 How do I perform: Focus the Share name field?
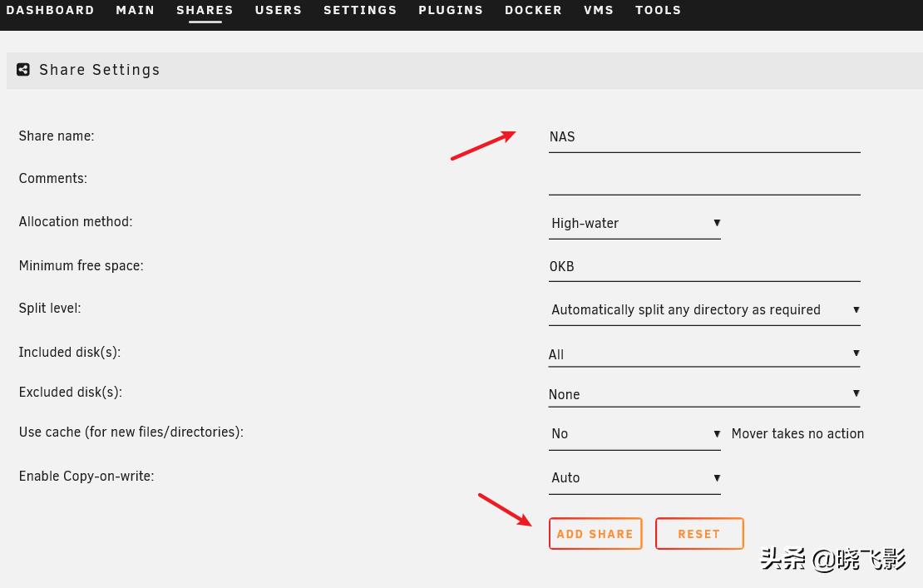pos(704,137)
